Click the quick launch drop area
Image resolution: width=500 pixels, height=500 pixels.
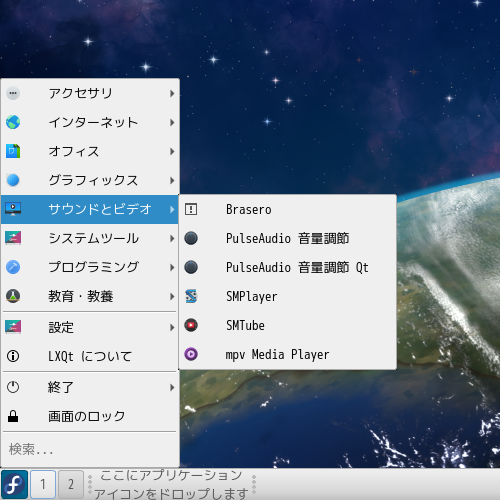click(171, 484)
